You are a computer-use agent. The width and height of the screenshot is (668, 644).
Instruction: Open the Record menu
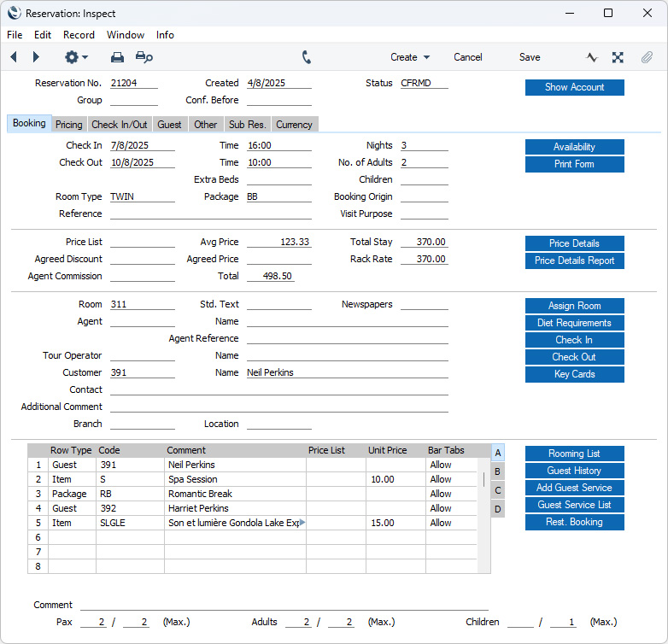[79, 35]
